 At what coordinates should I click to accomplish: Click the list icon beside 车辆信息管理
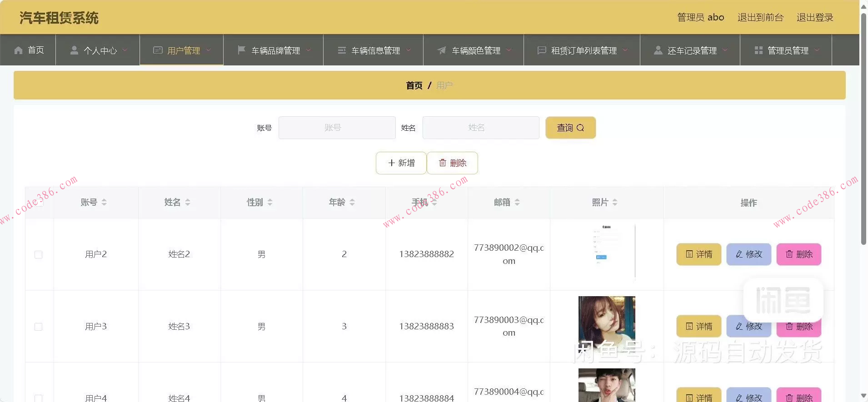342,50
